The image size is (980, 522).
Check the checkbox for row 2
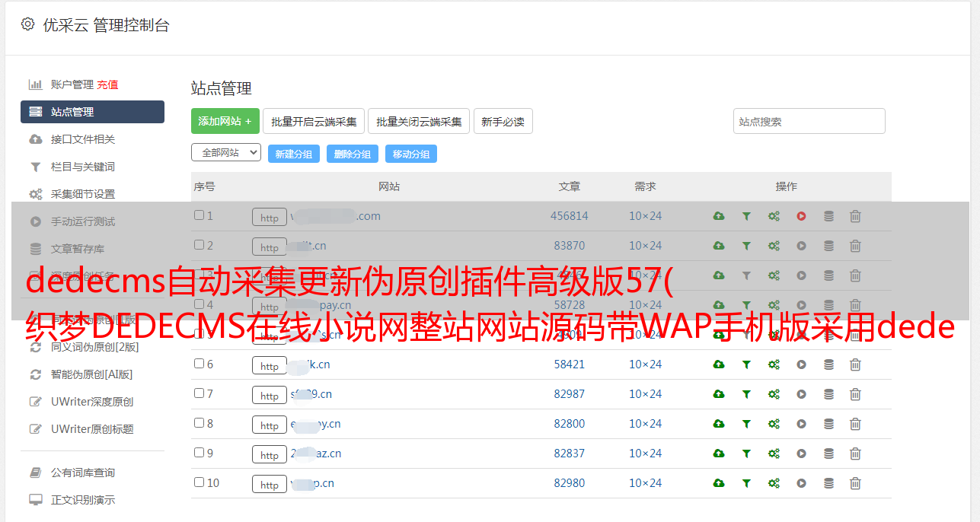point(199,245)
